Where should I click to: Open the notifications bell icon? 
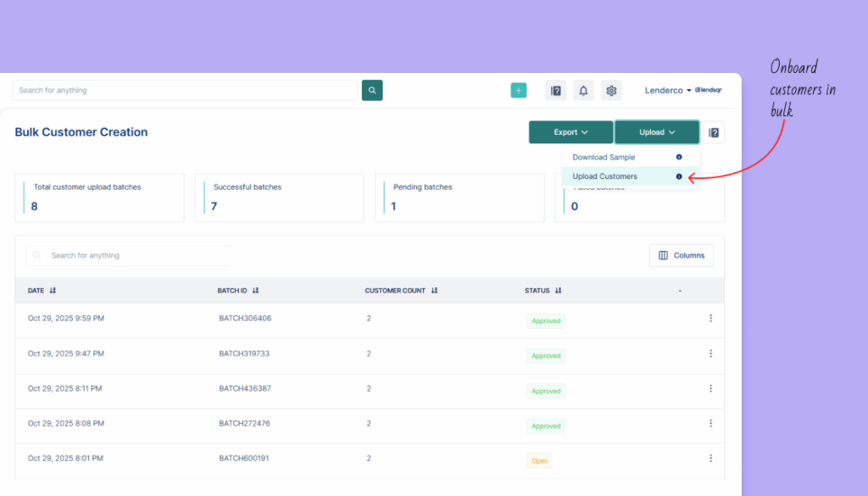pyautogui.click(x=583, y=91)
